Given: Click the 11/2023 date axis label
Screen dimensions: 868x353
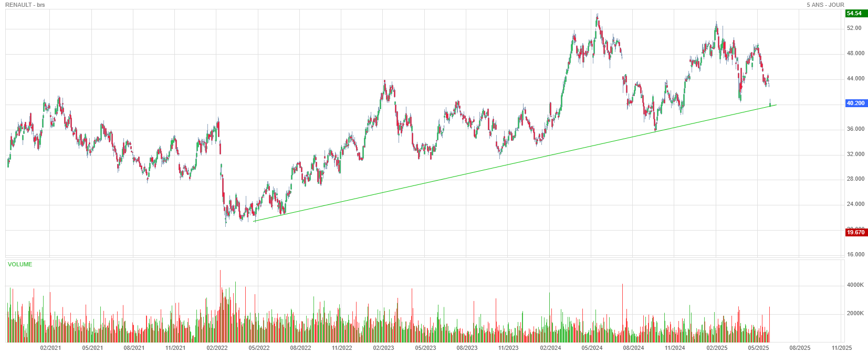Looking at the screenshot, I should [508, 348].
